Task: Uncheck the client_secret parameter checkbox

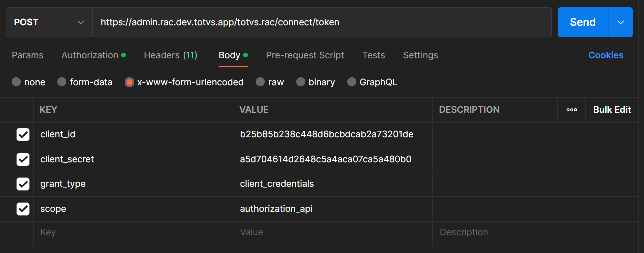Action: pos(23,159)
